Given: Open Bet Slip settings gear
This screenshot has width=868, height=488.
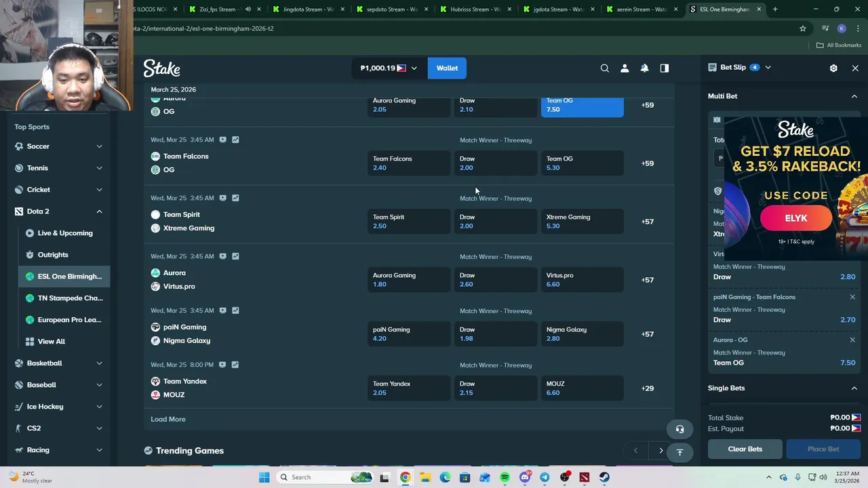Looking at the screenshot, I should pos(833,68).
